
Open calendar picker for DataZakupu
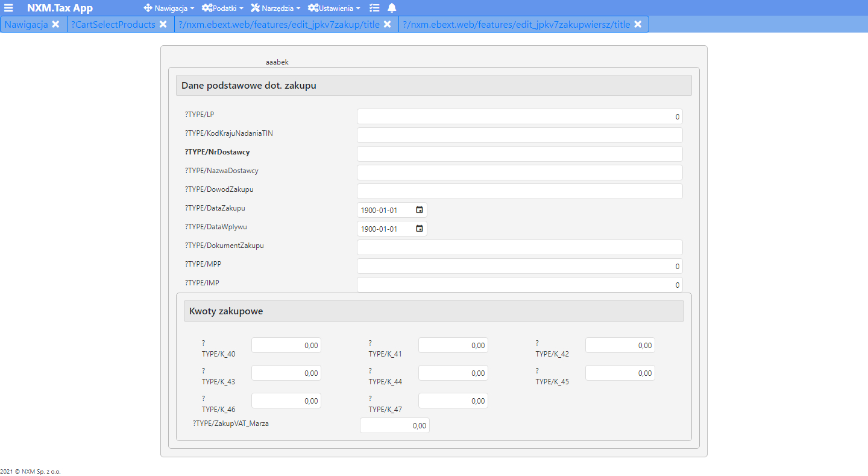[420, 210]
